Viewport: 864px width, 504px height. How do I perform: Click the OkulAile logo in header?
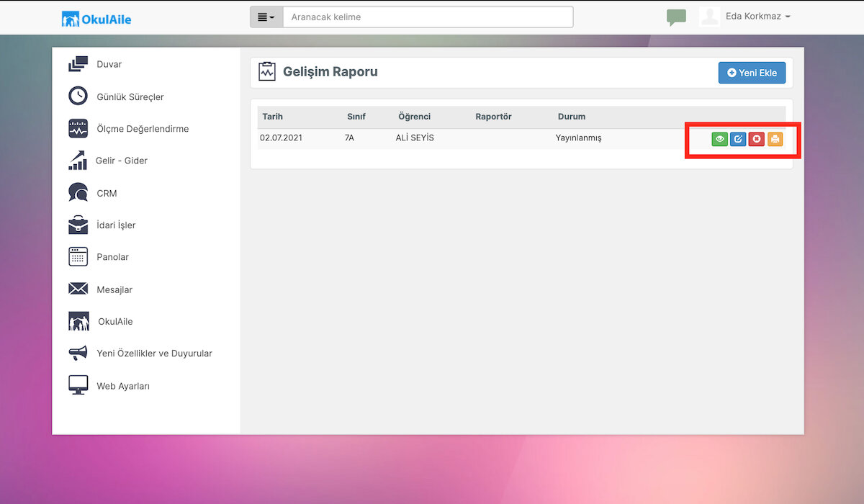[96, 19]
